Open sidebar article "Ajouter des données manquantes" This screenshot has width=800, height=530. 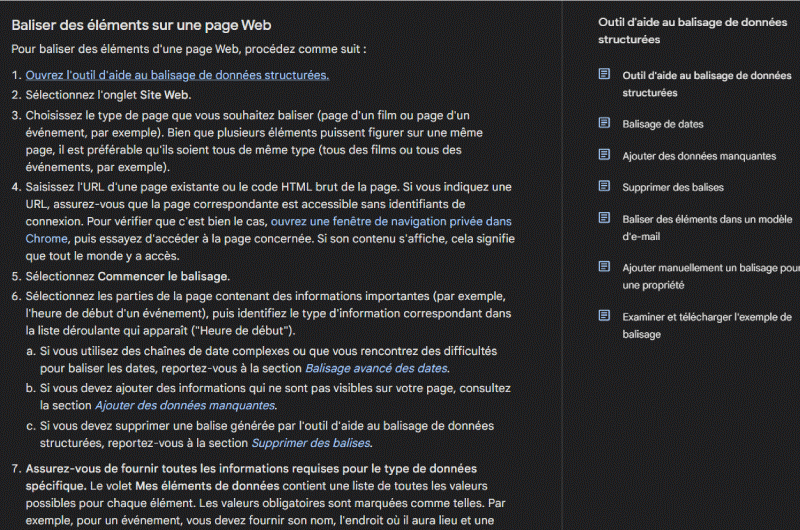[x=699, y=156]
